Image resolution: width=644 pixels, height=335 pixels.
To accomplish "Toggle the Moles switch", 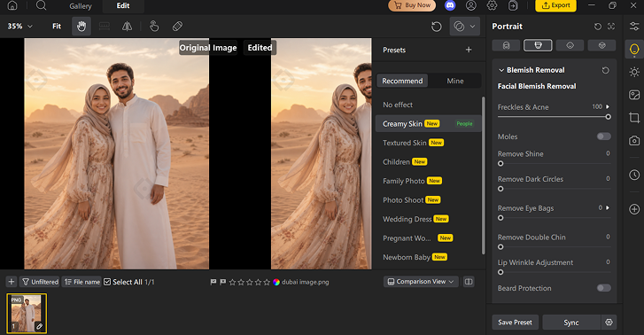I will click(x=603, y=136).
